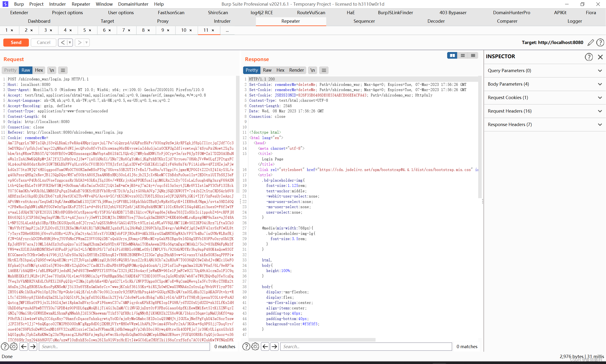
Task: Open history back dropdown arrow
Action: point(70,42)
